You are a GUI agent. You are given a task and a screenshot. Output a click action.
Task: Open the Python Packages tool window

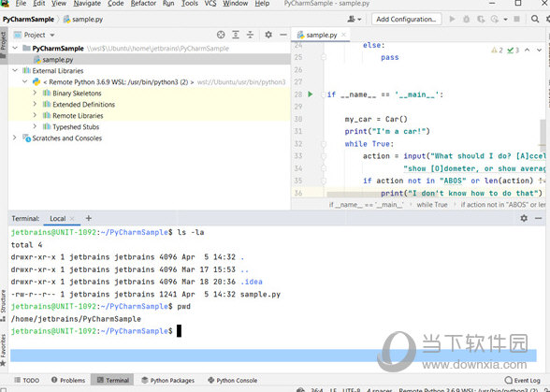tap(167, 380)
